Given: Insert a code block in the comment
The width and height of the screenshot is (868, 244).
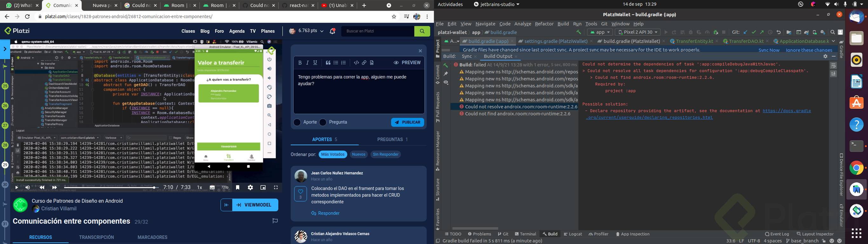Looking at the screenshot, I should pos(356,63).
